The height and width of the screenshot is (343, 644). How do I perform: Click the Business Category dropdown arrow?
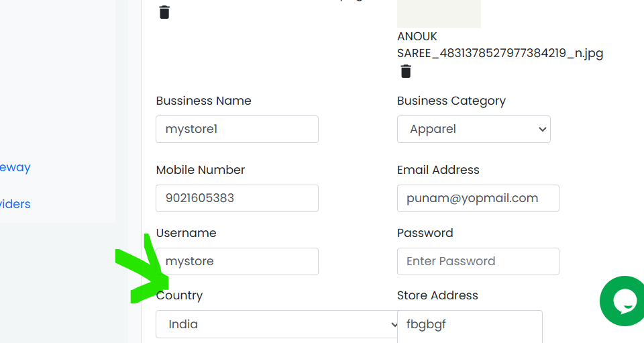tap(542, 130)
